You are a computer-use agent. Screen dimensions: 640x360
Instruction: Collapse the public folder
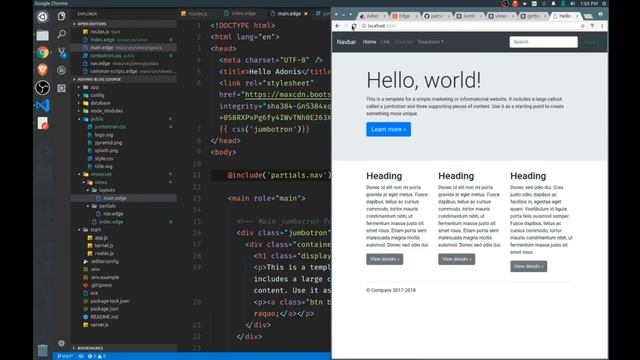97,119
